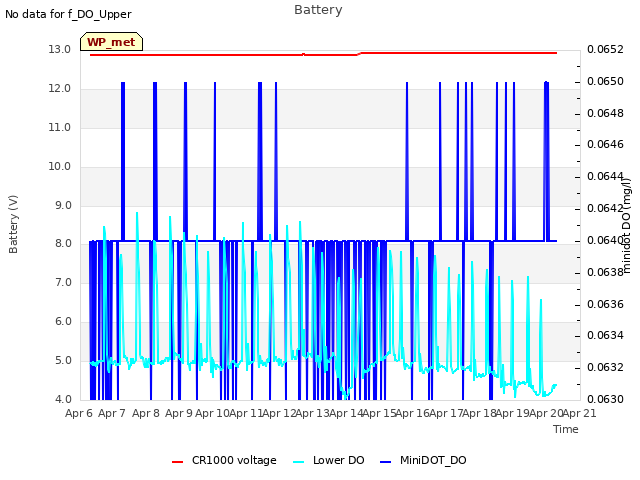Click the 0.0632 right axis value

605,367
